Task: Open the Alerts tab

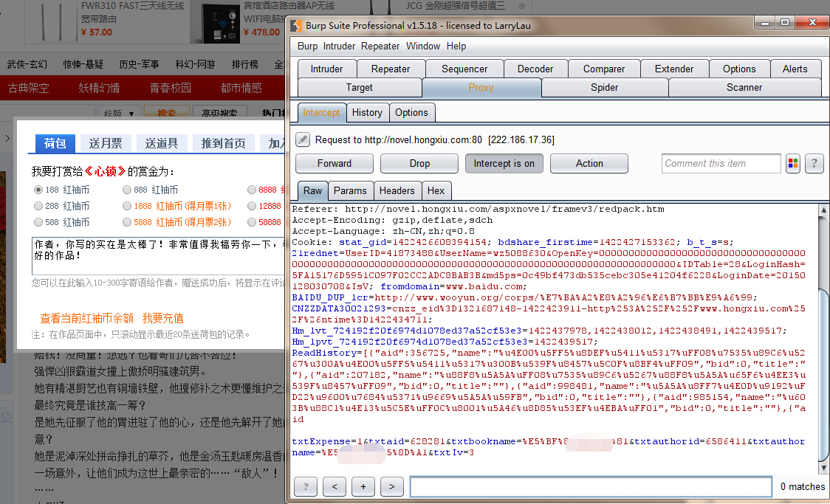Action: (795, 69)
